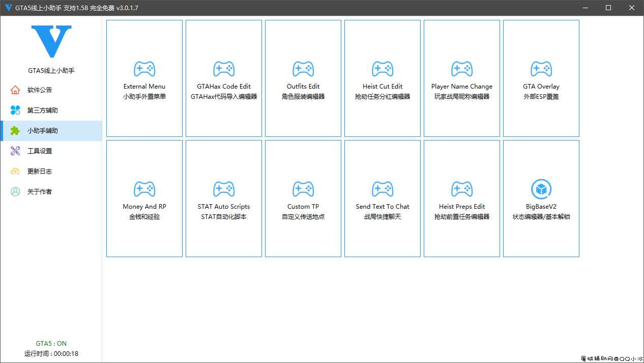Click the GTA Overlay gamepad icon
This screenshot has height=363, width=644.
(x=541, y=69)
